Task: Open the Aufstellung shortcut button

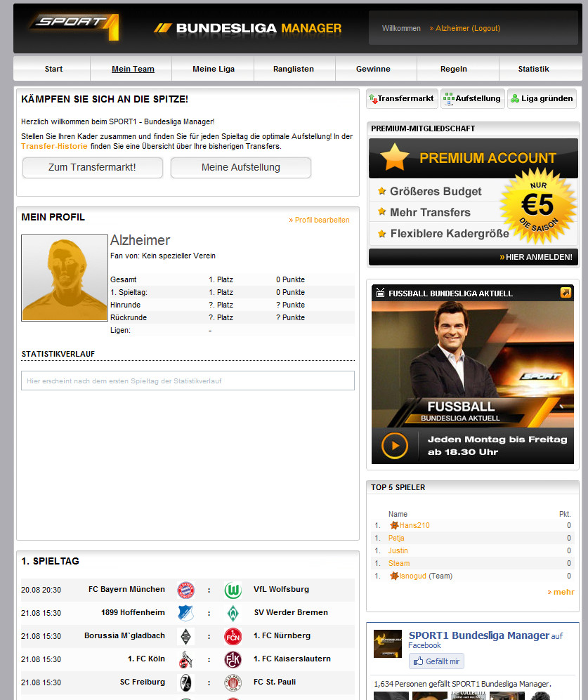Action: 472,99
